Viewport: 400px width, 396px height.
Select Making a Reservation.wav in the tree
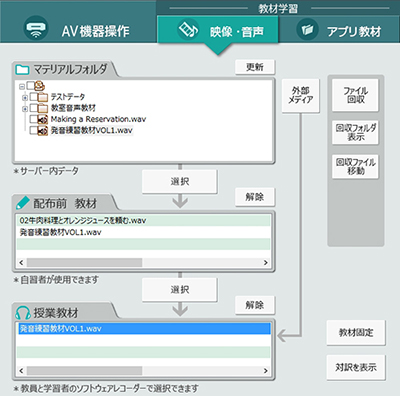click(98, 119)
